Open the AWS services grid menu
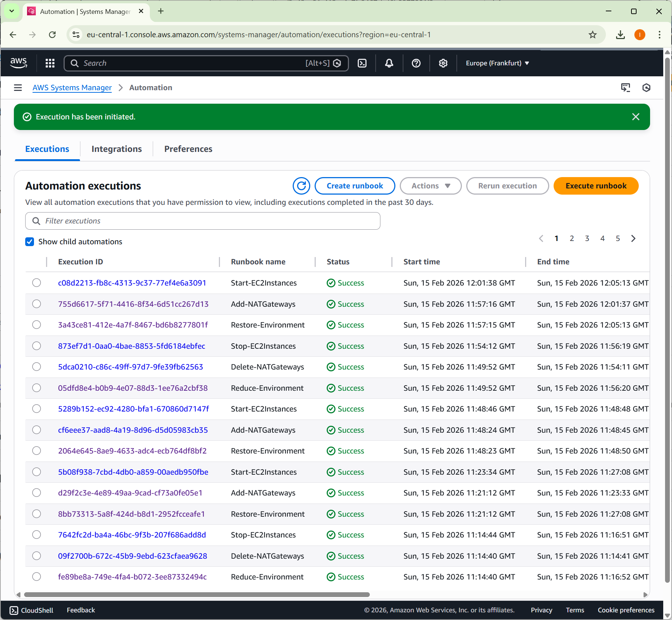Screen dimensions: 672x620 (50, 63)
